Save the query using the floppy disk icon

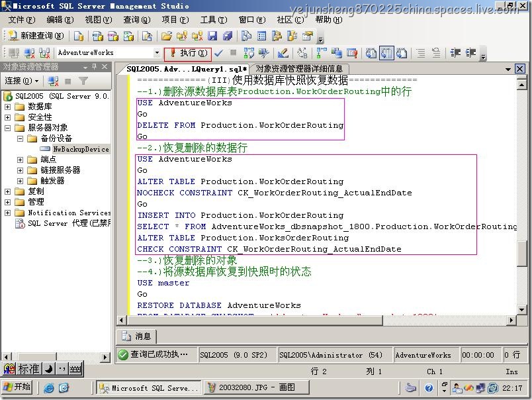[212, 36]
